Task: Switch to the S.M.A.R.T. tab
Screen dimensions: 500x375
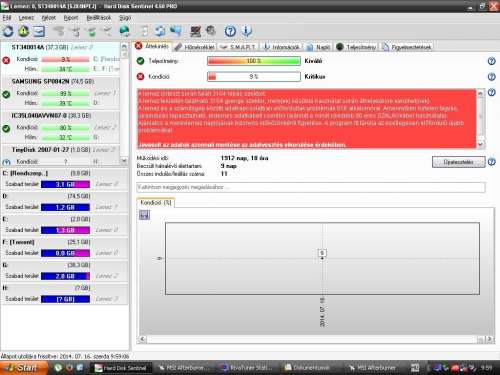Action: [x=239, y=47]
